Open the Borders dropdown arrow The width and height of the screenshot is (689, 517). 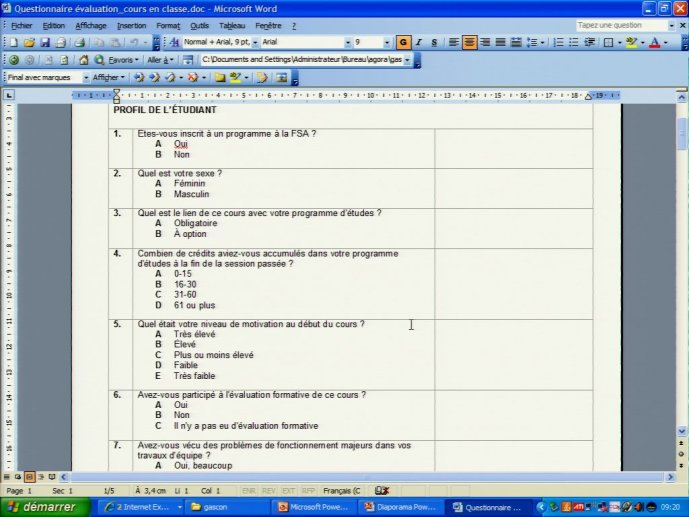[x=620, y=43]
